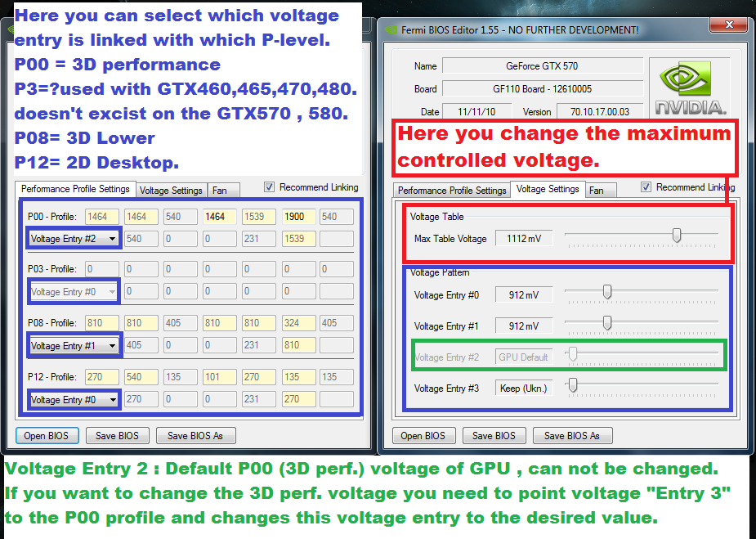
Task: Click the 231 field beside P00 Voltage Entry #2 dropdown
Action: click(259, 238)
